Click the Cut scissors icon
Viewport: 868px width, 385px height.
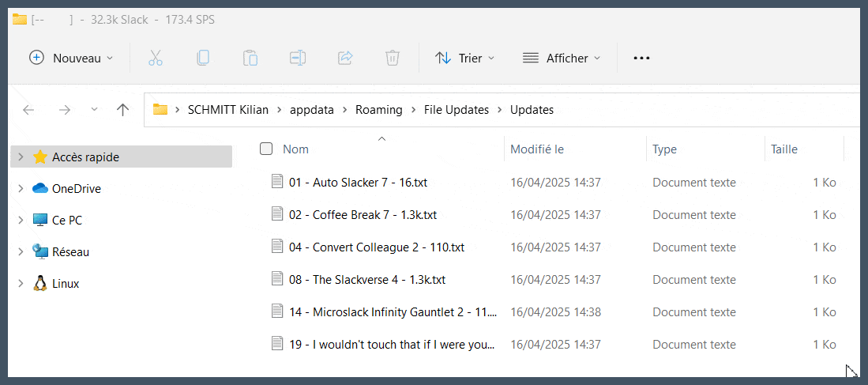coord(156,58)
